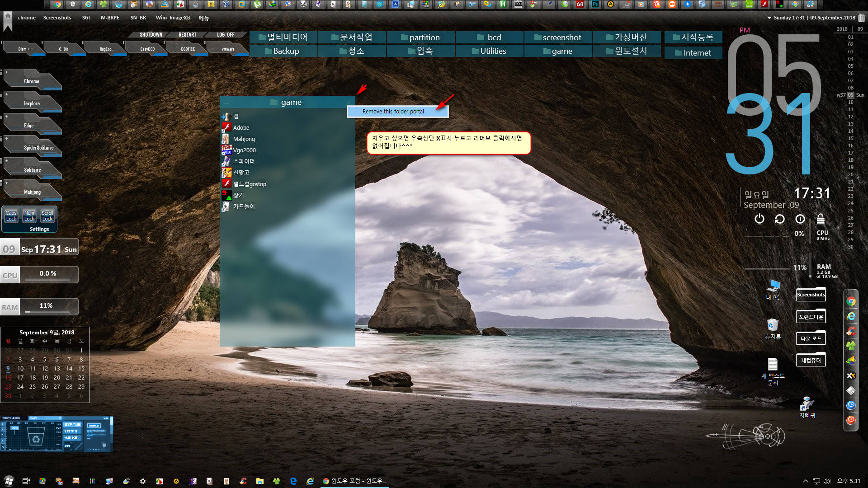Open the VirtualBox cube icon in top dock

[226, 5]
